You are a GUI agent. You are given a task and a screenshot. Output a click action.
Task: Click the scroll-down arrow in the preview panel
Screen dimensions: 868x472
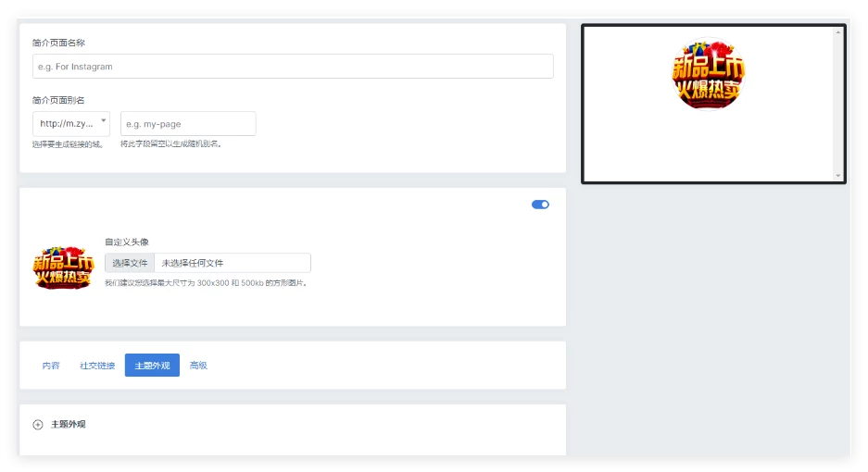coord(837,175)
